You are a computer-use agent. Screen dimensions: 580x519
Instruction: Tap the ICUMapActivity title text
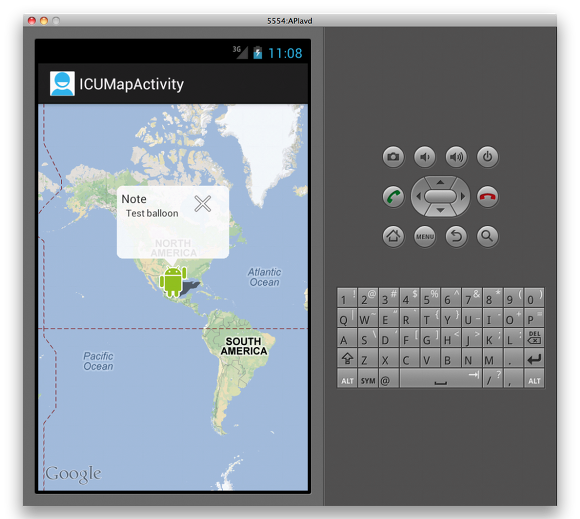132,84
